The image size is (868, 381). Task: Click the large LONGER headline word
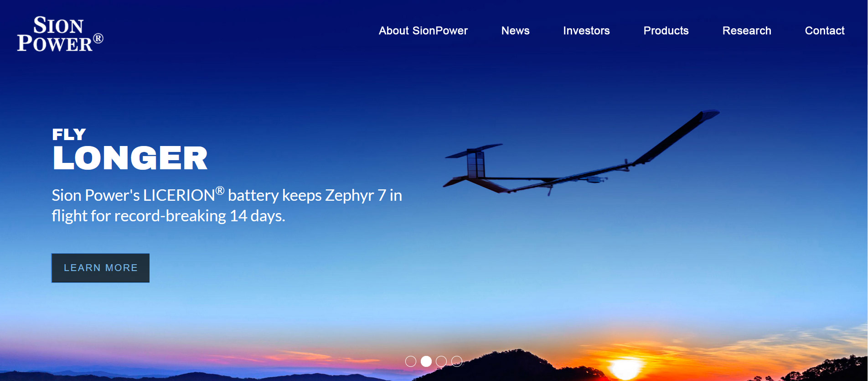[130, 158]
